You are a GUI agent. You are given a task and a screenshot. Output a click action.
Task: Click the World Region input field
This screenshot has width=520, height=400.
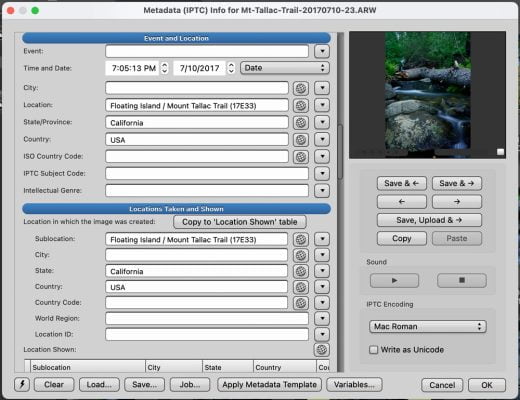[207, 318]
